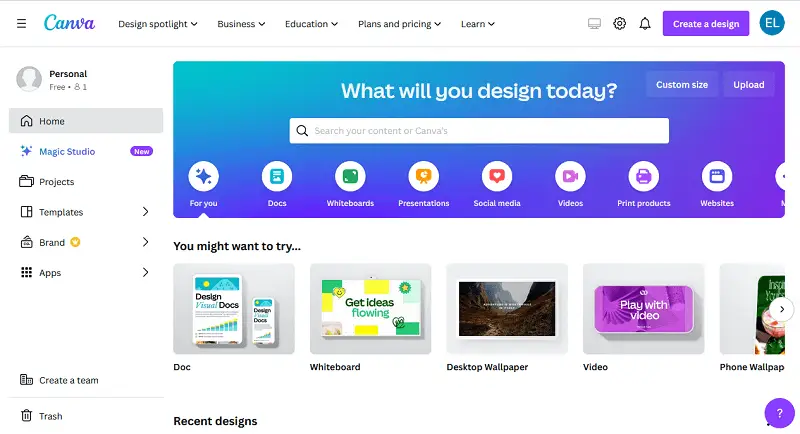Screen dimensions: 800x434
Task: Open the Phone Wallpaper thumbnail
Action: (752, 309)
